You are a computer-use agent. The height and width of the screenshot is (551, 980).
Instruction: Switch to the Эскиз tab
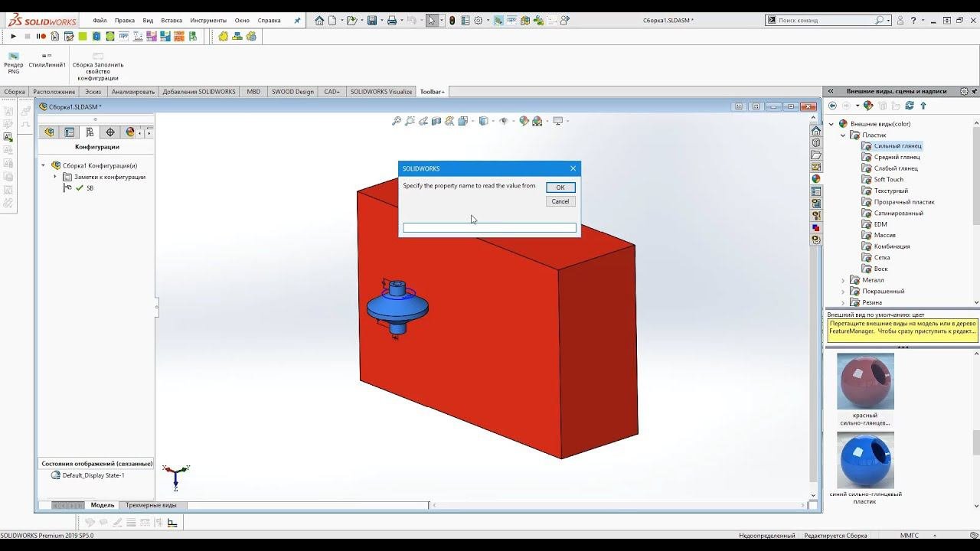[x=93, y=92]
